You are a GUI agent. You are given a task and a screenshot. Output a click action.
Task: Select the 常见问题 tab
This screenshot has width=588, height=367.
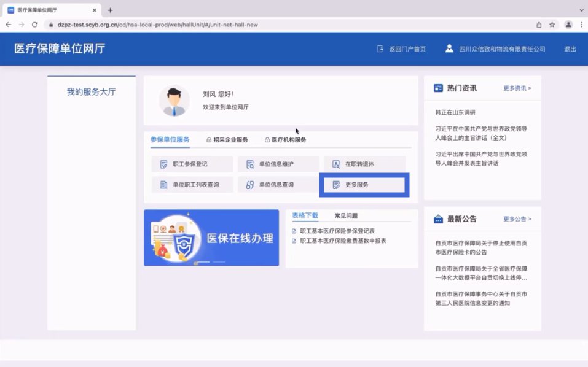[346, 216]
